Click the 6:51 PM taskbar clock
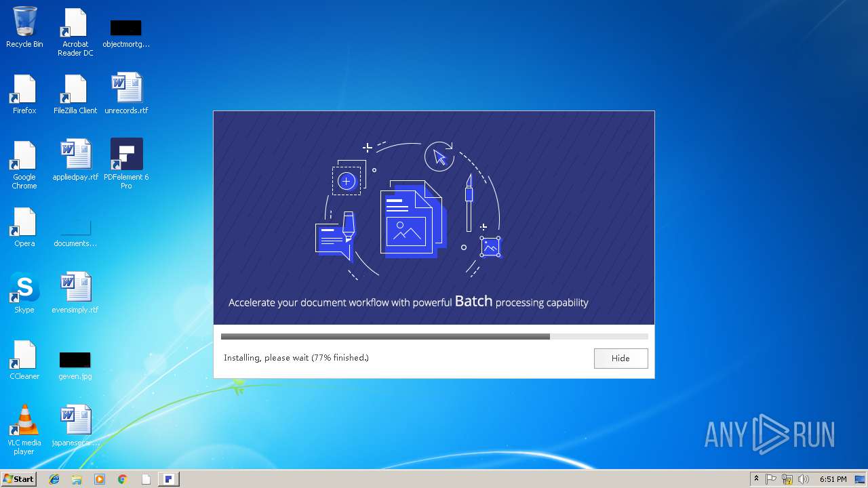This screenshot has height=488, width=868. pos(833,479)
